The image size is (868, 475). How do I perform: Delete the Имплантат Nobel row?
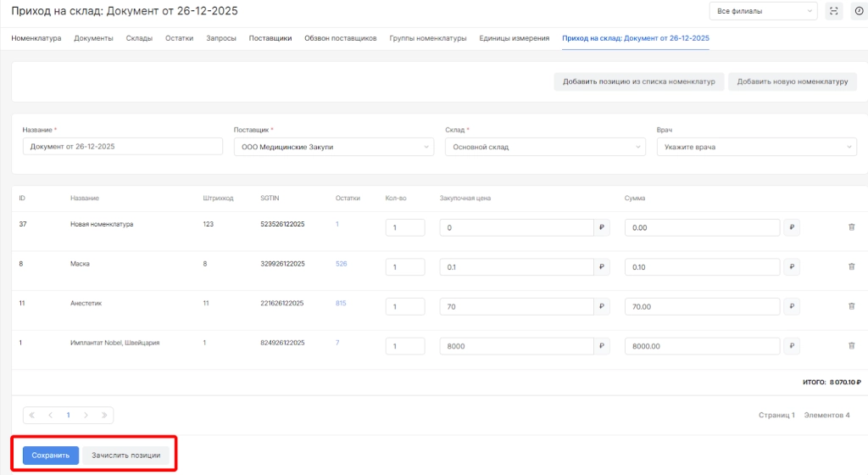tap(851, 345)
